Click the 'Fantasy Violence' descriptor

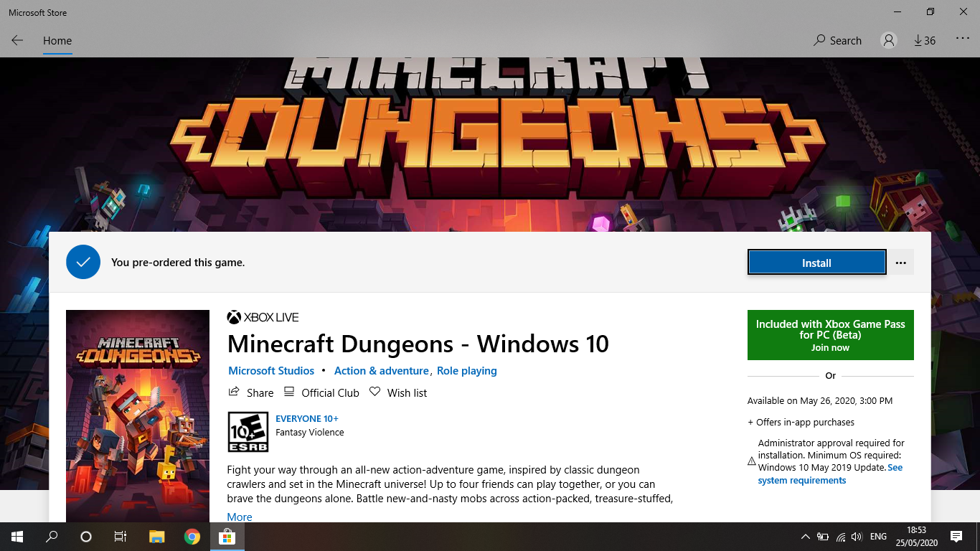(x=310, y=433)
